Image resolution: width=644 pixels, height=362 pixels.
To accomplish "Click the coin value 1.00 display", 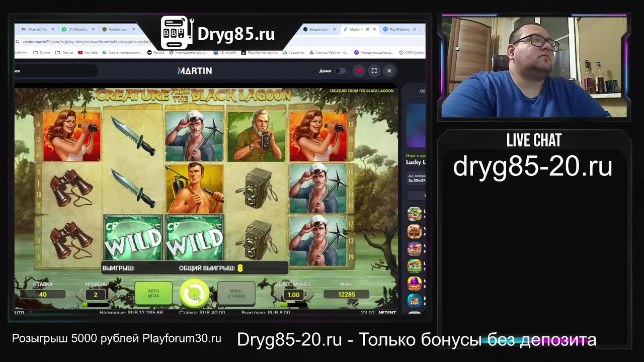I will [x=293, y=295].
